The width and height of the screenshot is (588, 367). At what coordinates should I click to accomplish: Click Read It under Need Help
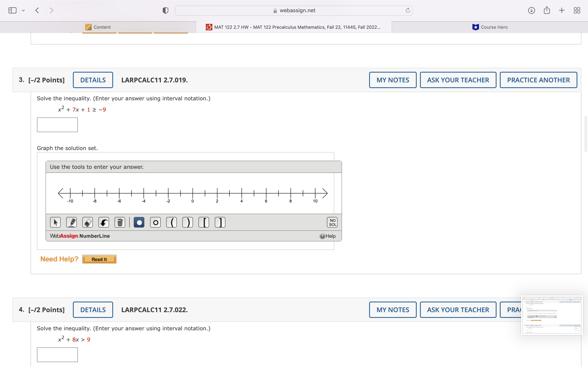click(x=99, y=259)
